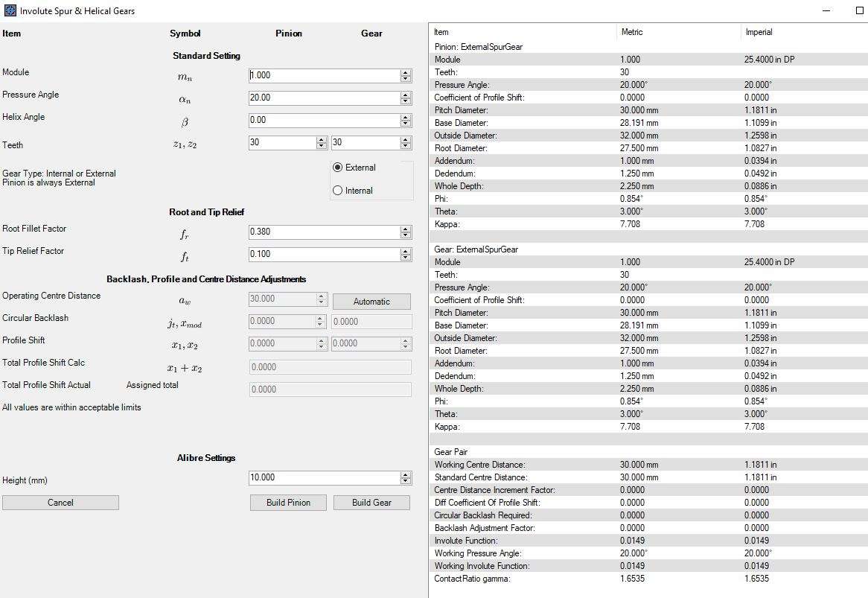Click the Tip Relief Factor input field
The width and height of the screenshot is (868, 598).
click(x=324, y=254)
